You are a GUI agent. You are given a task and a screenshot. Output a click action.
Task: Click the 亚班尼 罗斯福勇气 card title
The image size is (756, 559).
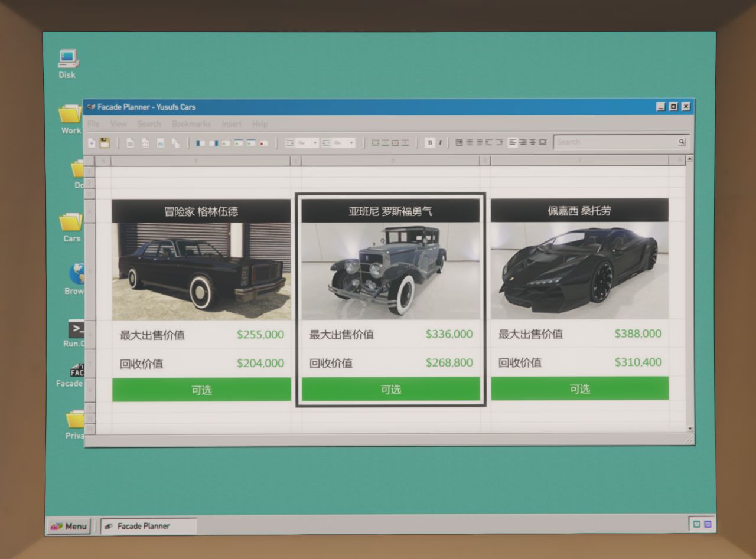[x=390, y=211]
